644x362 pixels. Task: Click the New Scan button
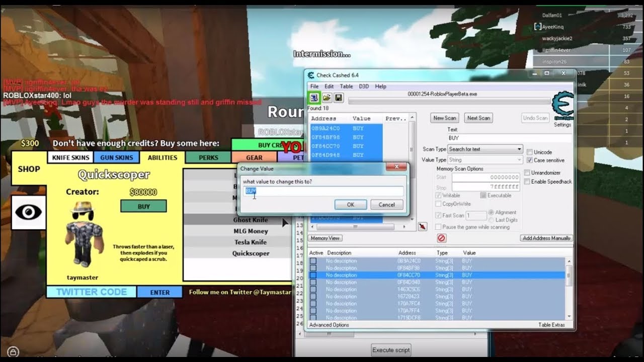(445, 118)
